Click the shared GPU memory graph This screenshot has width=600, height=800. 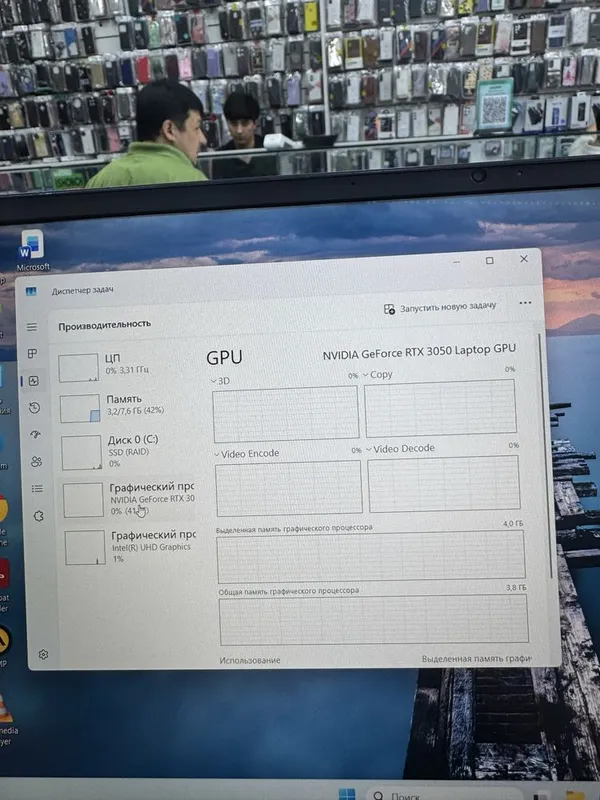coord(373,620)
